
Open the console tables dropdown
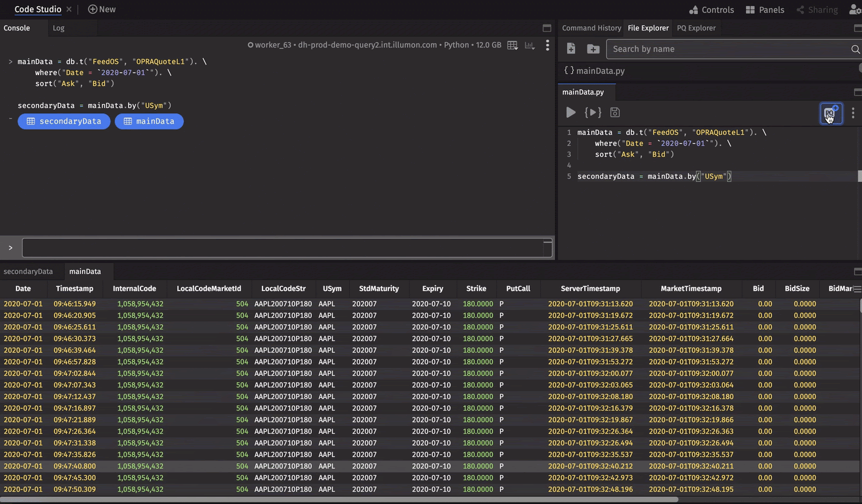(x=513, y=45)
